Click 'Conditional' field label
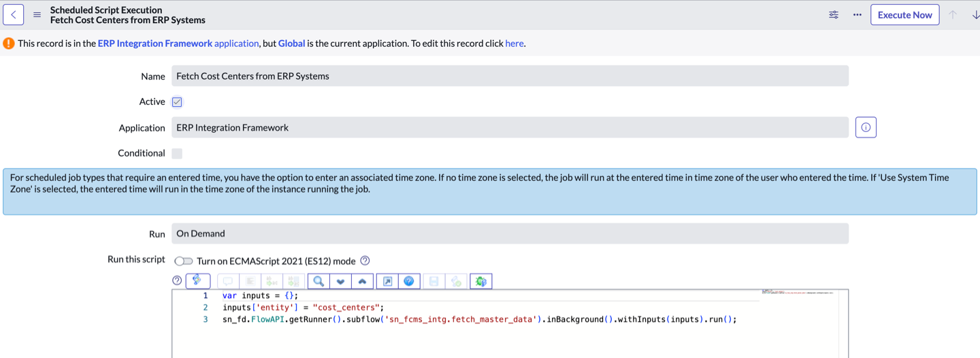Viewport: 980px width, 358px height. point(142,153)
